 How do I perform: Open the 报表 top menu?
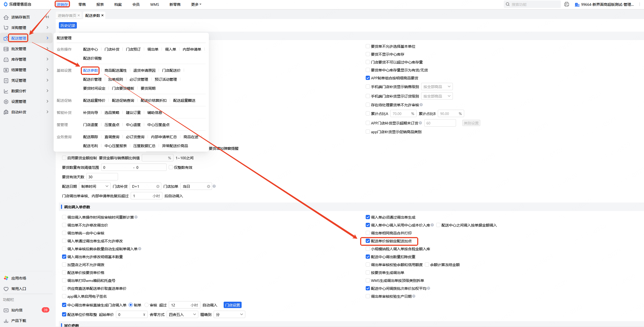coord(100,4)
